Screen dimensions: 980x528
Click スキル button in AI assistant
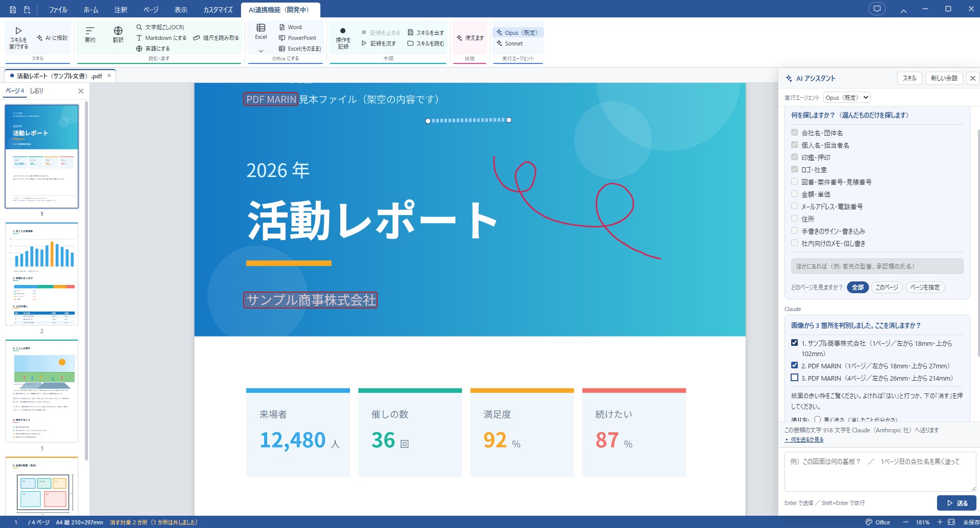coord(909,78)
